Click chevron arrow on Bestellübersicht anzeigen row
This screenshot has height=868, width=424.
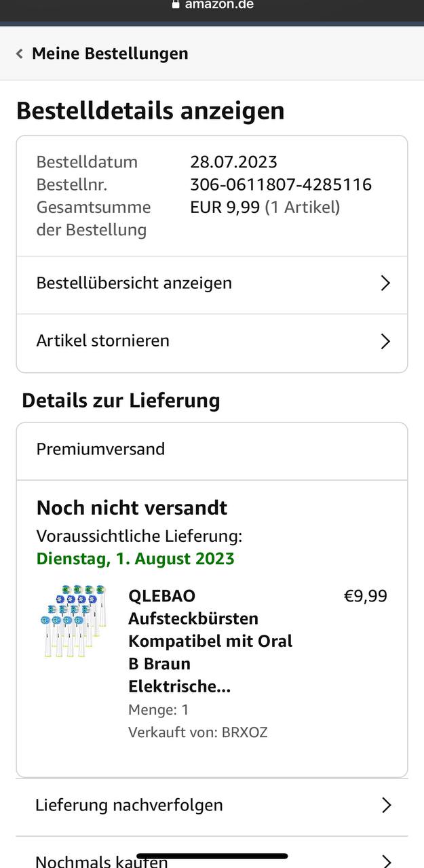click(385, 283)
